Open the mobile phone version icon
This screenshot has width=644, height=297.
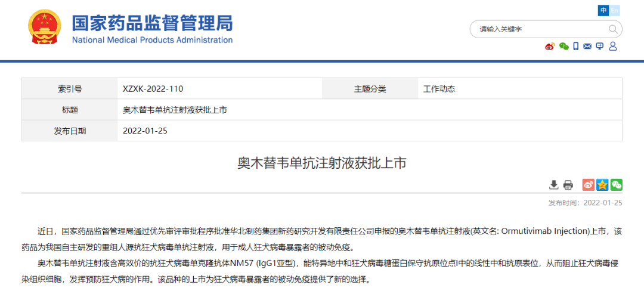(x=576, y=47)
